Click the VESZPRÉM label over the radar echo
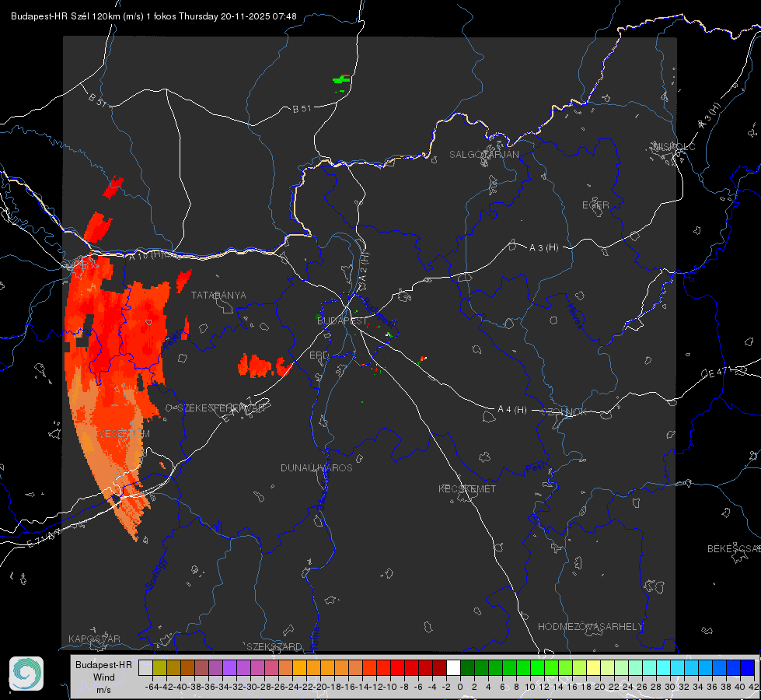 click(124, 433)
